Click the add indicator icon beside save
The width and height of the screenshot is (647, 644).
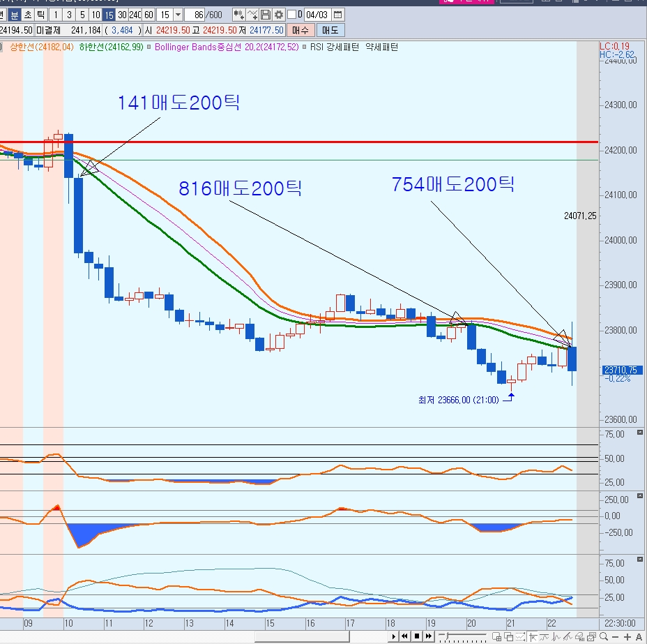tap(252, 15)
